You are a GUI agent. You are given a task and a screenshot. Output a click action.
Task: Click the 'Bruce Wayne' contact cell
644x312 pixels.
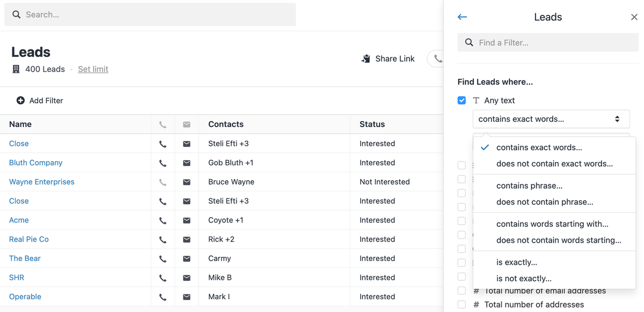click(231, 182)
